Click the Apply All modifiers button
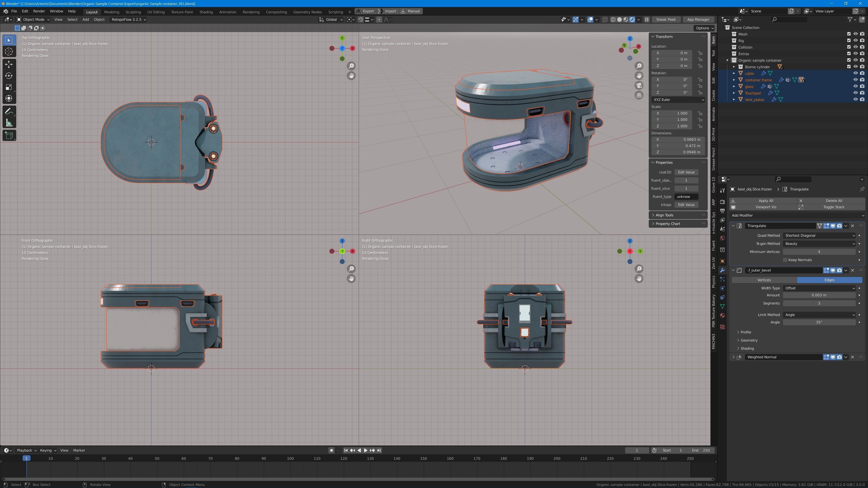Image resolution: width=868 pixels, height=488 pixels. tap(766, 200)
